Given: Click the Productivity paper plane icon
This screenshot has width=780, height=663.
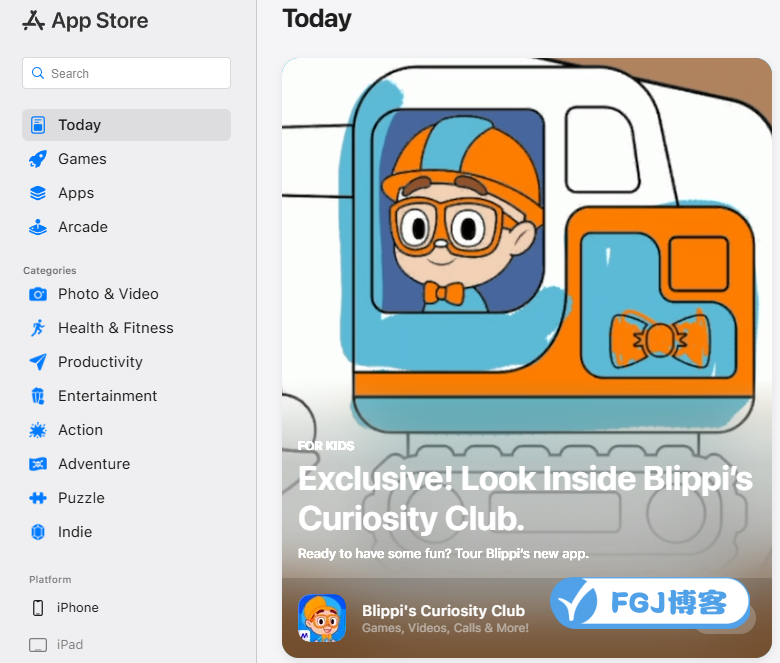Looking at the screenshot, I should 38,362.
